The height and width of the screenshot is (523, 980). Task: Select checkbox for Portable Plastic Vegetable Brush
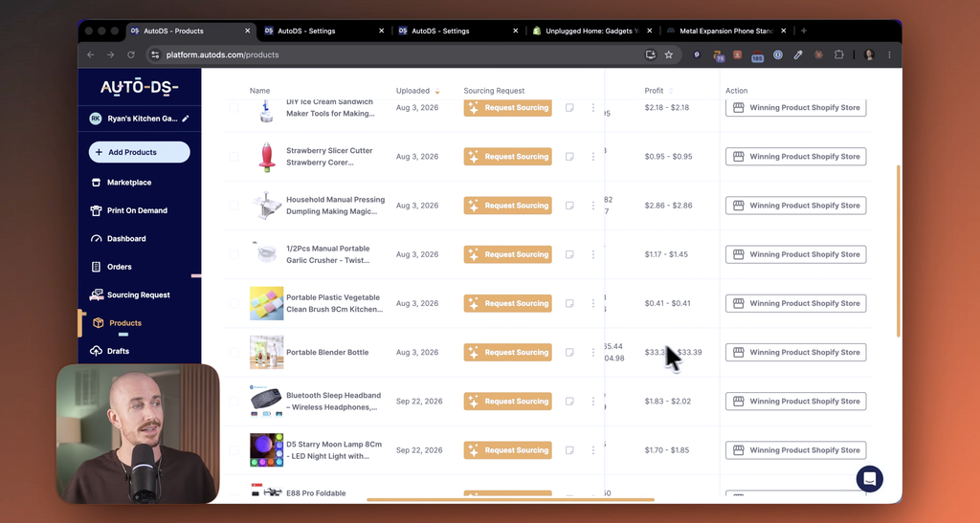234,303
